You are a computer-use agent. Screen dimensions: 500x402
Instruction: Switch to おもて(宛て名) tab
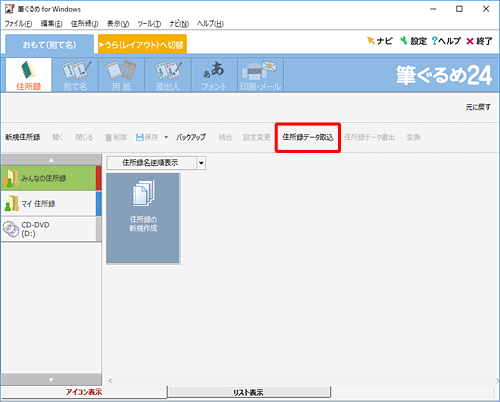pos(49,44)
